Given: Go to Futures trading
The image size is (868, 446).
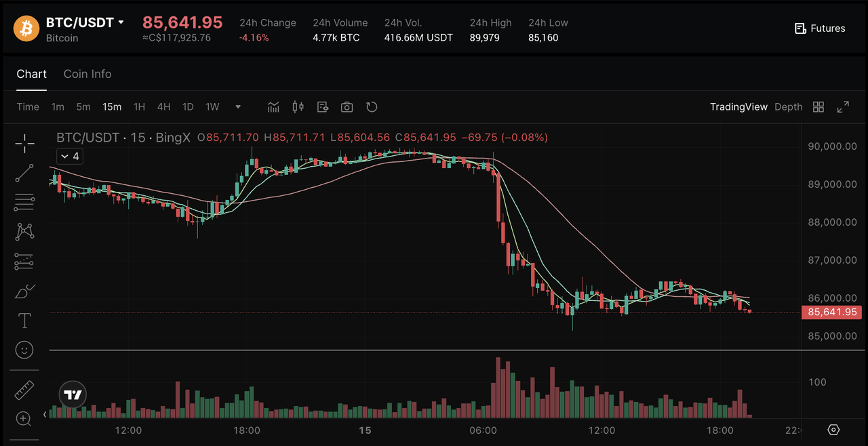Looking at the screenshot, I should (x=820, y=28).
